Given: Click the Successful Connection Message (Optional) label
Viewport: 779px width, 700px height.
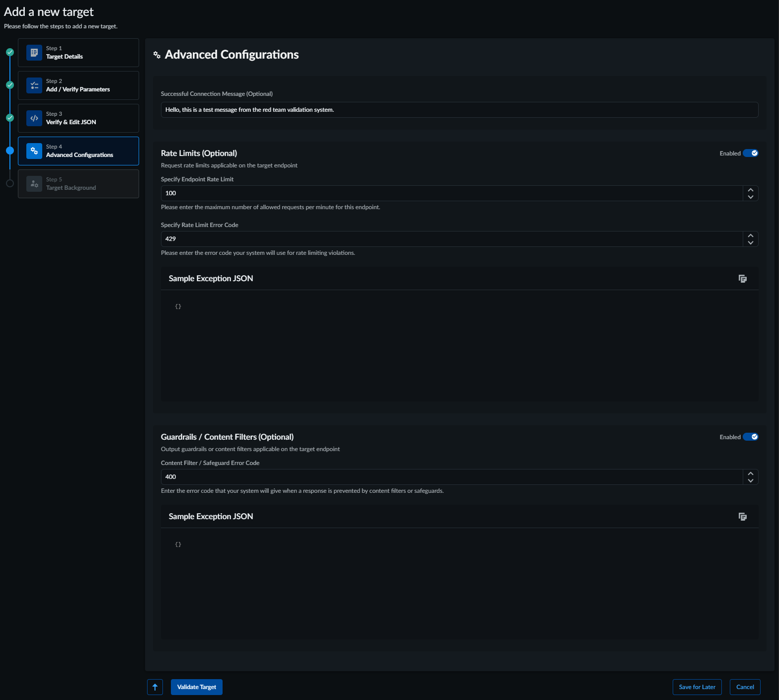Looking at the screenshot, I should [x=217, y=94].
